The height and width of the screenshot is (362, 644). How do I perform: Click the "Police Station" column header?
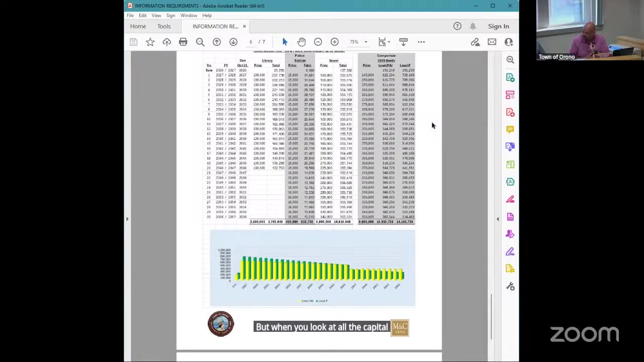300,58
